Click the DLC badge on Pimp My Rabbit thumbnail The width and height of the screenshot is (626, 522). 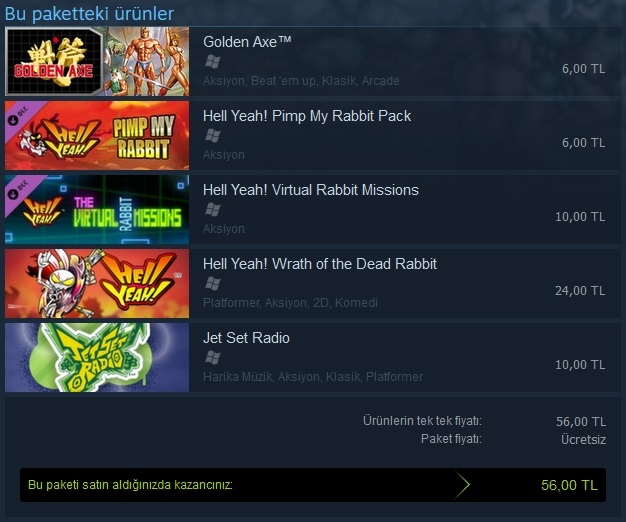(x=18, y=114)
